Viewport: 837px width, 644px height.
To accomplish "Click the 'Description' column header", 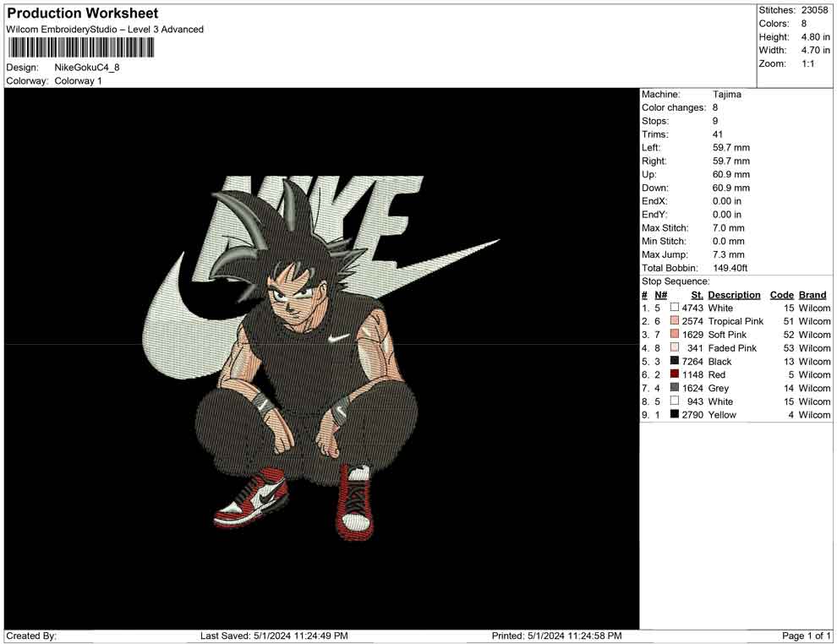I will pyautogui.click(x=734, y=294).
